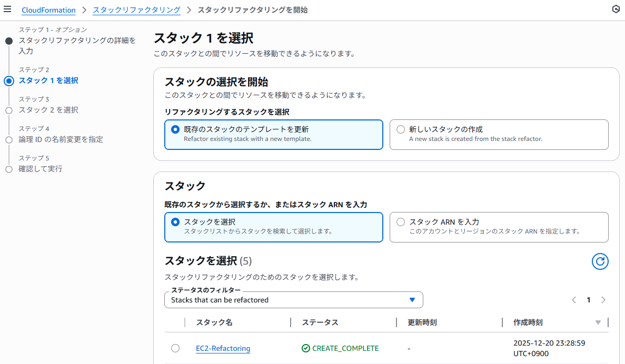Image resolution: width=625 pixels, height=364 pixels.
Task: Select 既存のスタックのテンプレートを更新 option
Action: (x=274, y=135)
